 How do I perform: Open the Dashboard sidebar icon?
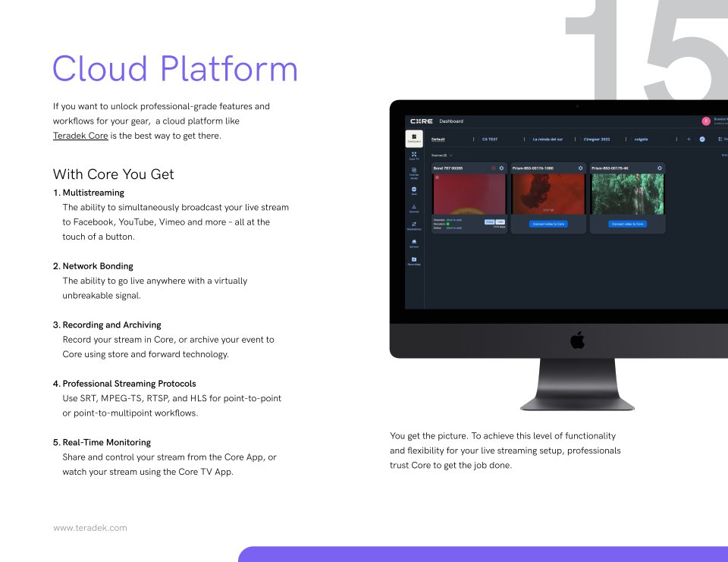(414, 138)
